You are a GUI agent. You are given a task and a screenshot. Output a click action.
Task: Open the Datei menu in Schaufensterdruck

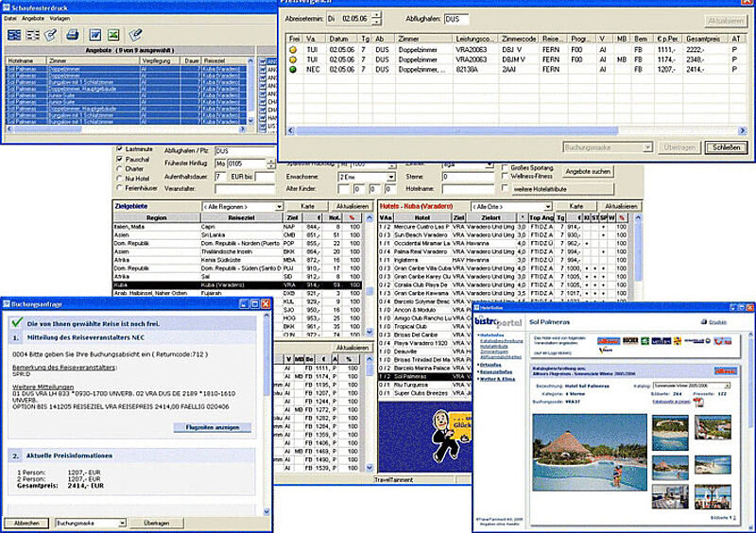(x=10, y=18)
